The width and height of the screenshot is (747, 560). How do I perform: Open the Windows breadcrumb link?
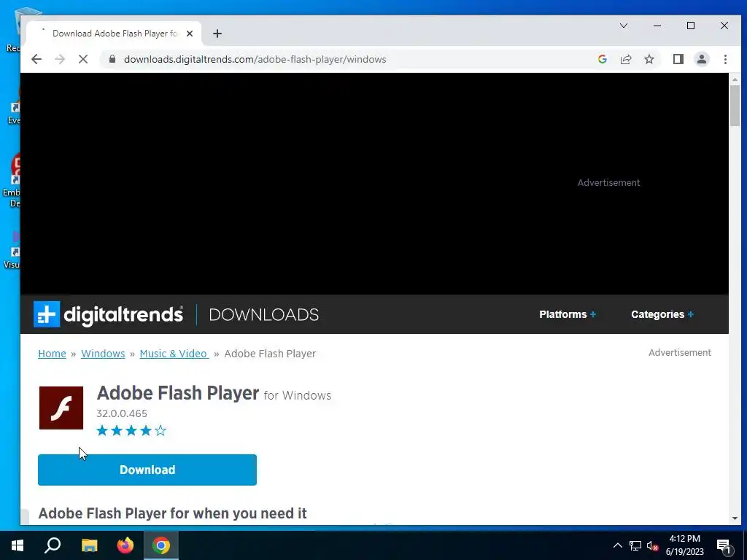(x=103, y=354)
